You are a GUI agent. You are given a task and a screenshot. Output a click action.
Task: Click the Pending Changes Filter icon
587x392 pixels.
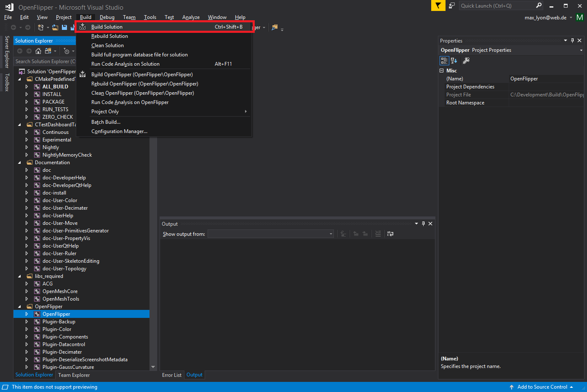[x=67, y=51]
